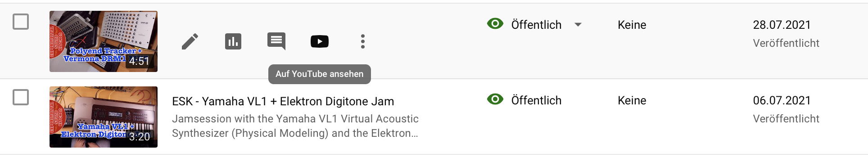Click Keine restrictions for the first video
The image size is (868, 162).
[x=632, y=25]
